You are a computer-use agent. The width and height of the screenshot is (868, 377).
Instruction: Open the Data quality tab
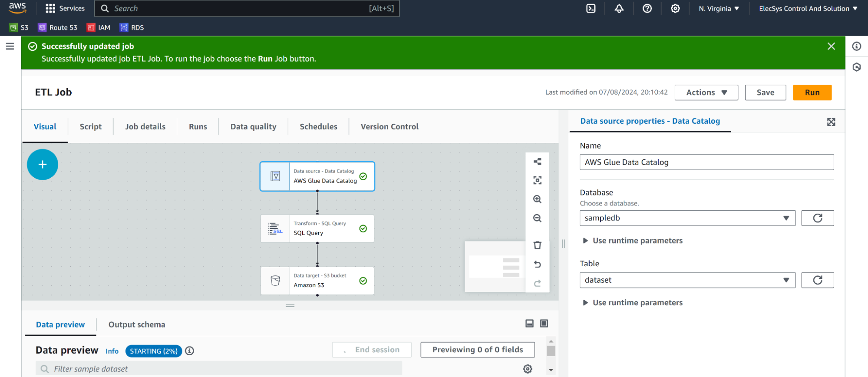254,126
